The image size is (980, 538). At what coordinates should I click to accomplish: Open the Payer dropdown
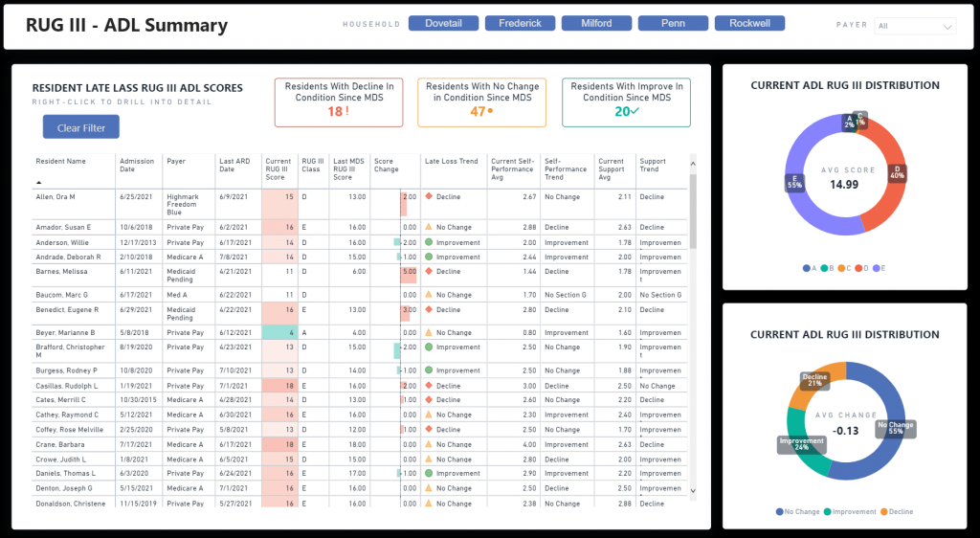(x=915, y=26)
